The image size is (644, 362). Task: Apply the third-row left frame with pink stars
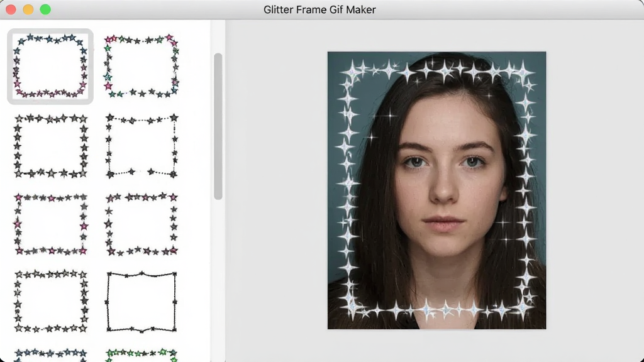click(51, 224)
